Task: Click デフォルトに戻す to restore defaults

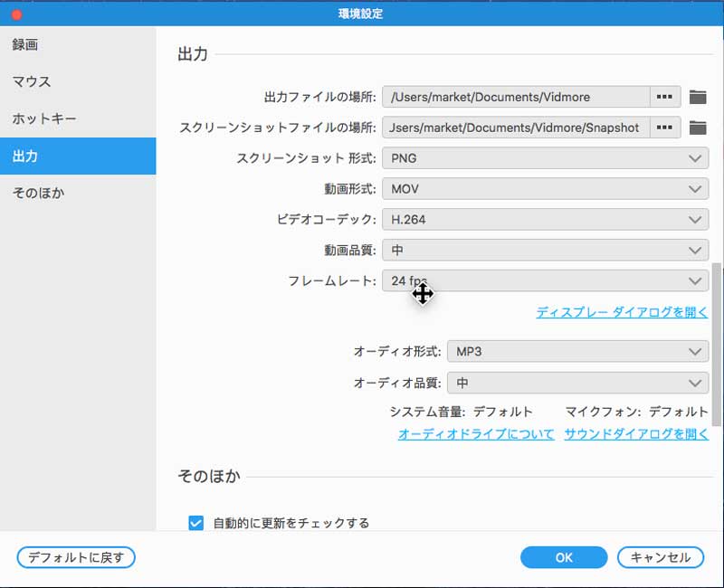Action: 75,557
